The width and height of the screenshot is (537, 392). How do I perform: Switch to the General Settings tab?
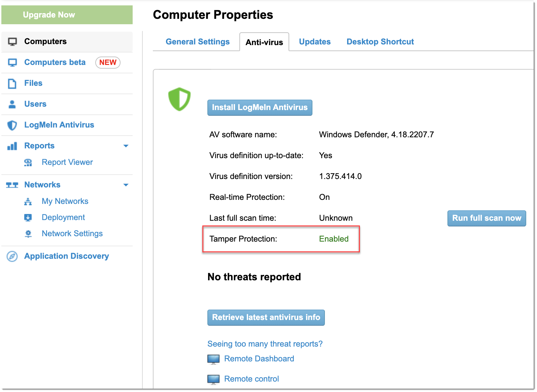198,42
